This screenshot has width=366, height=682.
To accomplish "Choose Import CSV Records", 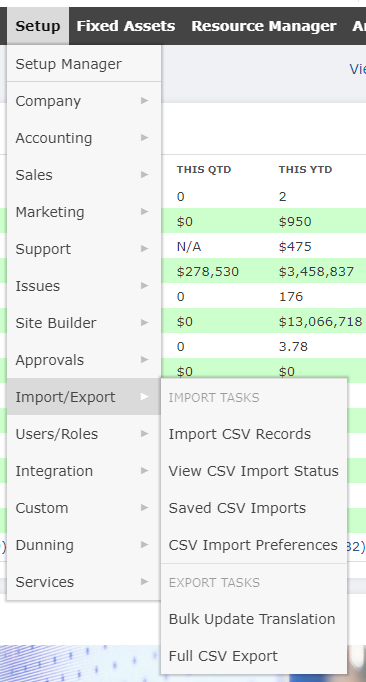I will click(254, 434).
